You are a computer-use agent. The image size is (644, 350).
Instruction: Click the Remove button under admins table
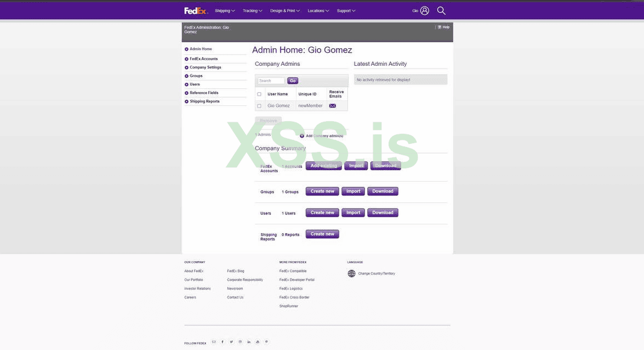click(x=268, y=121)
